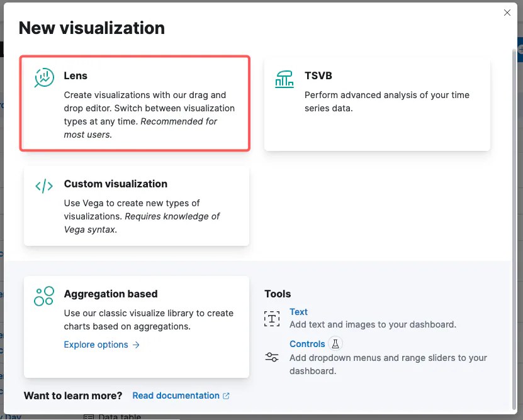Click the Aggregation based circles icon
523x420 pixels.
pyautogui.click(x=43, y=295)
